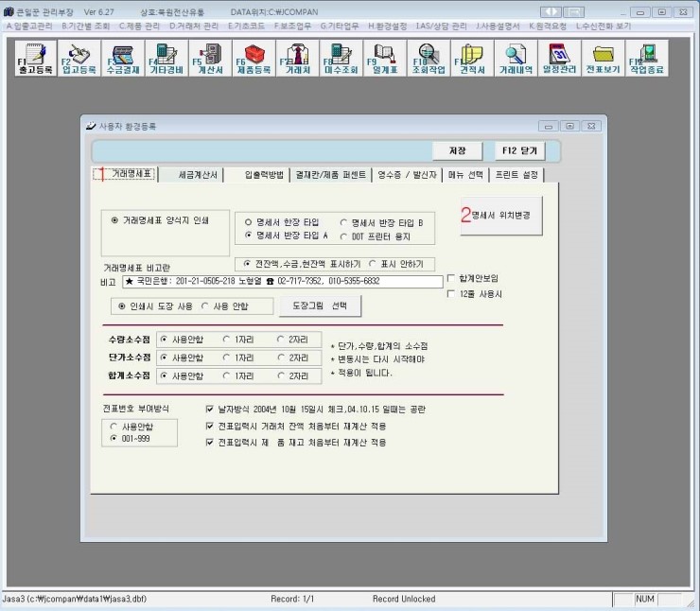Screen dimensions: 700x611
Task: Open F9 일계표 toolbar icon
Action: pos(385,59)
